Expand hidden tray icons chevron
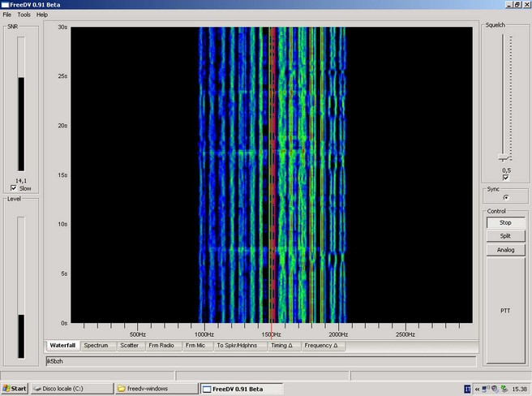Screen dimensions: 532x396 click(477, 390)
